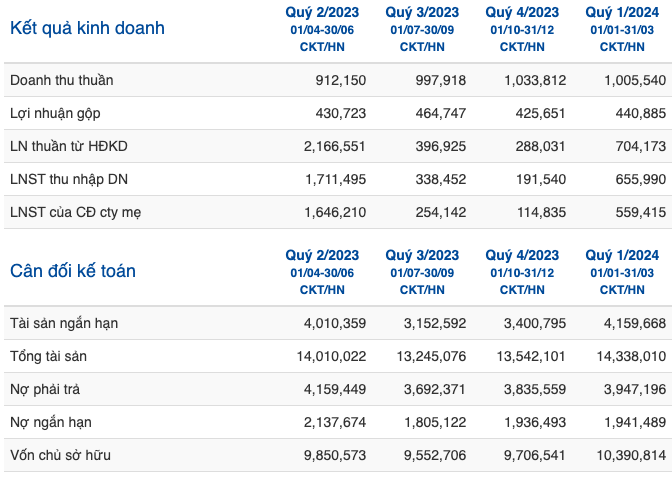Click the value 9,706,541 in Vốn chủ sở hữu
Image resolution: width=672 pixels, height=477 pixels.
pyautogui.click(x=535, y=455)
